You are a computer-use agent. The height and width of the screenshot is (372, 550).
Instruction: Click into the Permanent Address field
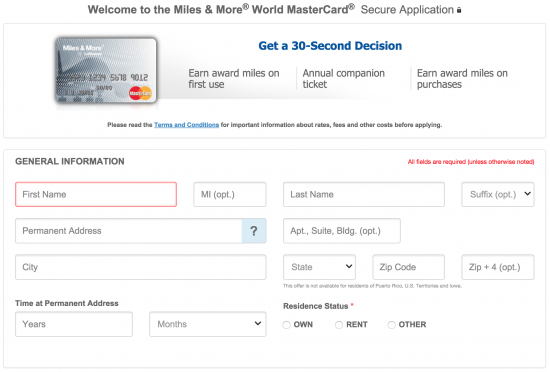tap(129, 231)
